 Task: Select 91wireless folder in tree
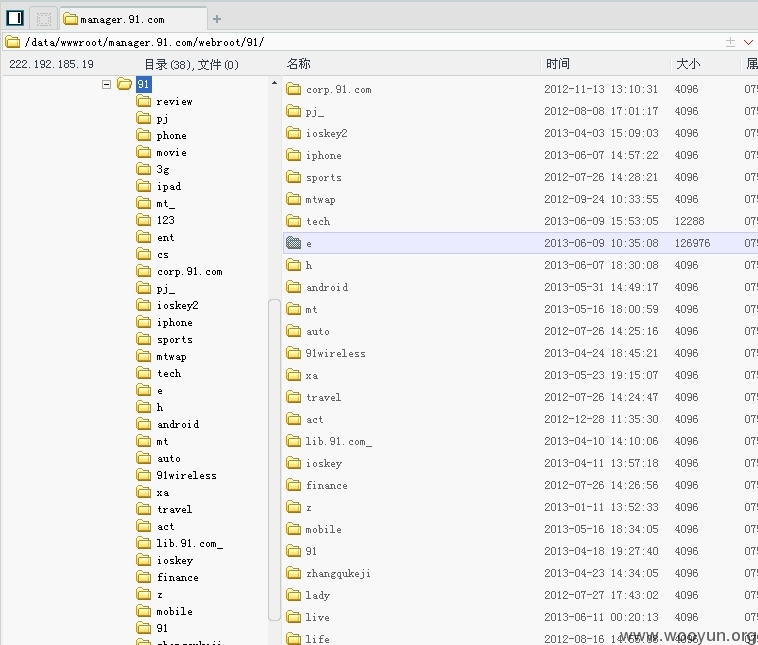(x=186, y=476)
